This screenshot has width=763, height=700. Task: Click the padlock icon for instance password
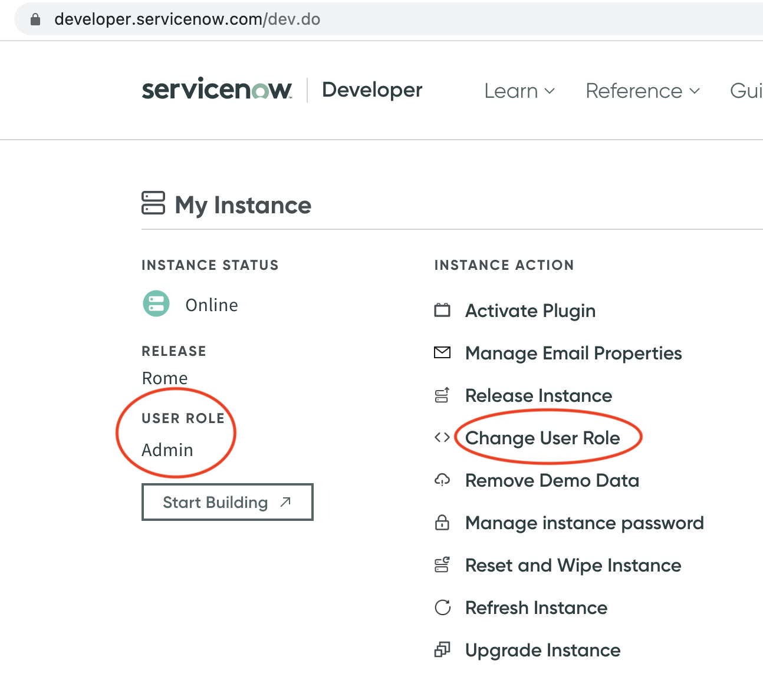pos(442,522)
